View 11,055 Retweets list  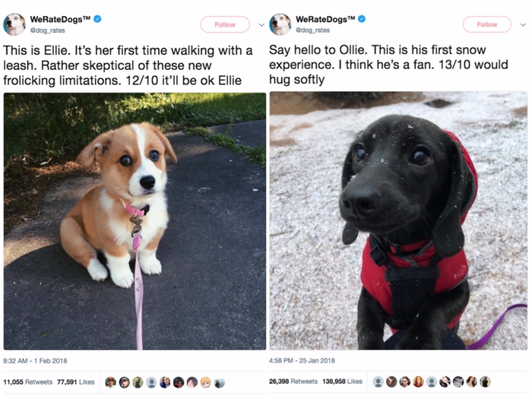coord(28,382)
